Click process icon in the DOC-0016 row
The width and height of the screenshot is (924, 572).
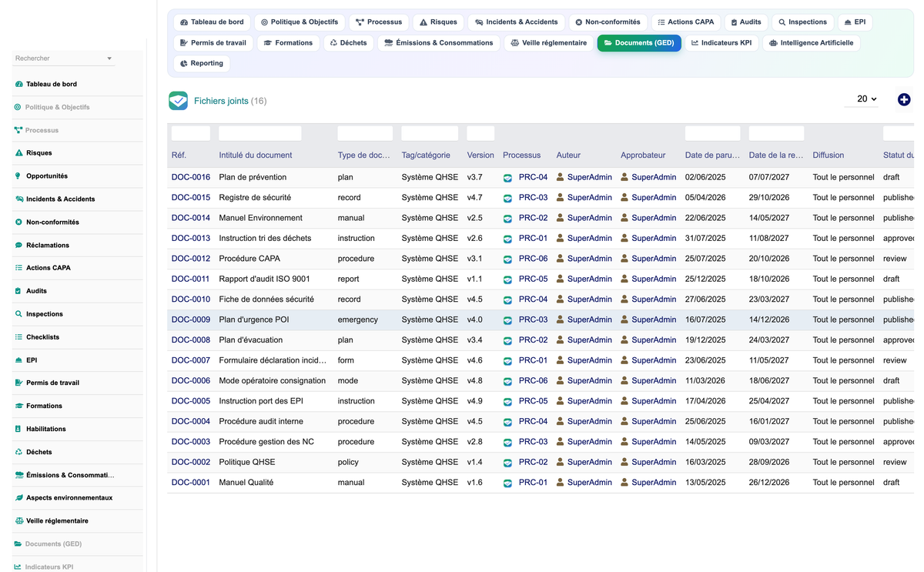point(507,178)
